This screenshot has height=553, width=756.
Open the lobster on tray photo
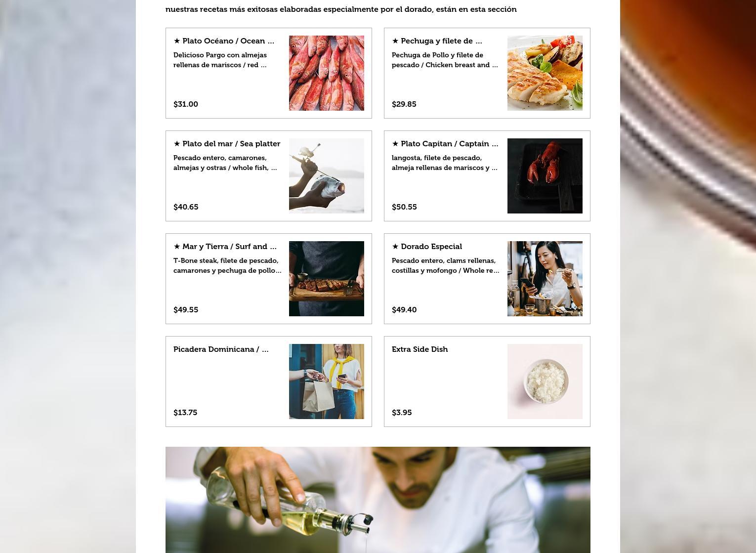[545, 176]
